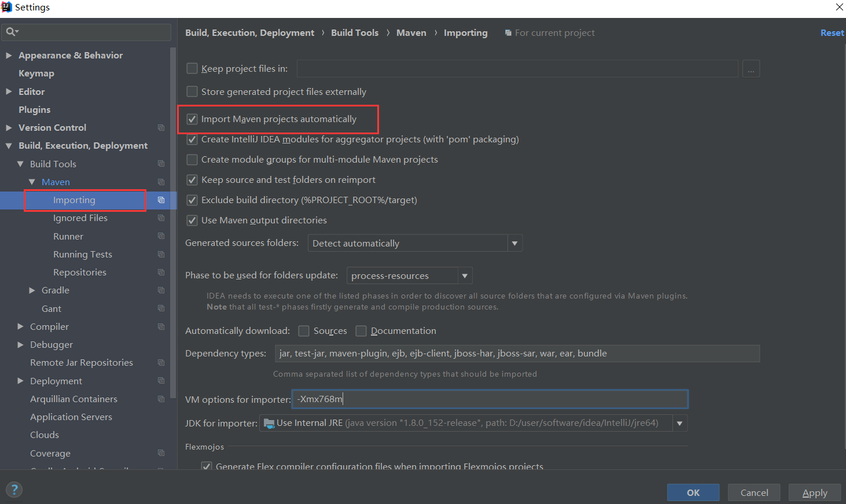Screen dimensions: 846x504
Task: Collapse the Build Tools tree node
Action: pyautogui.click(x=20, y=164)
